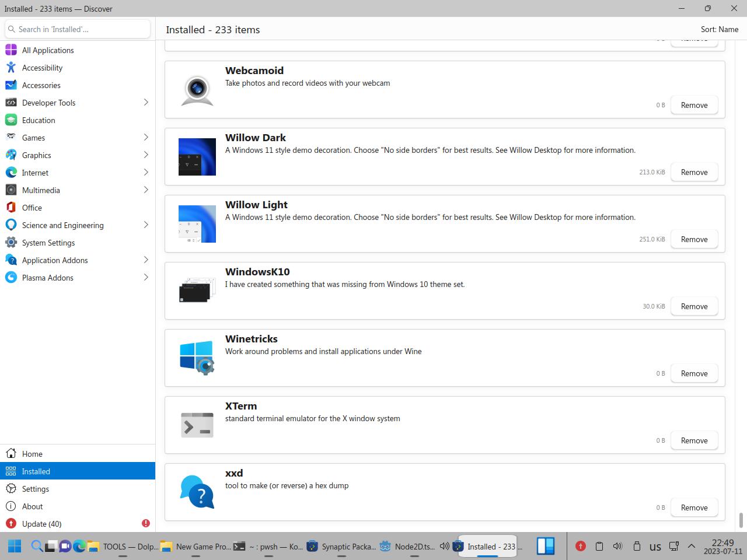
Task: Expand the Plasma Addons category
Action: tap(146, 278)
